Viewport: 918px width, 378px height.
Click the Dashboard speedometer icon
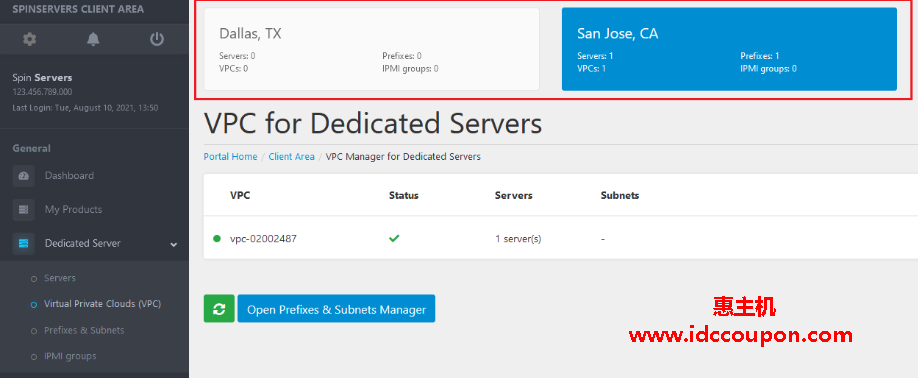click(23, 176)
